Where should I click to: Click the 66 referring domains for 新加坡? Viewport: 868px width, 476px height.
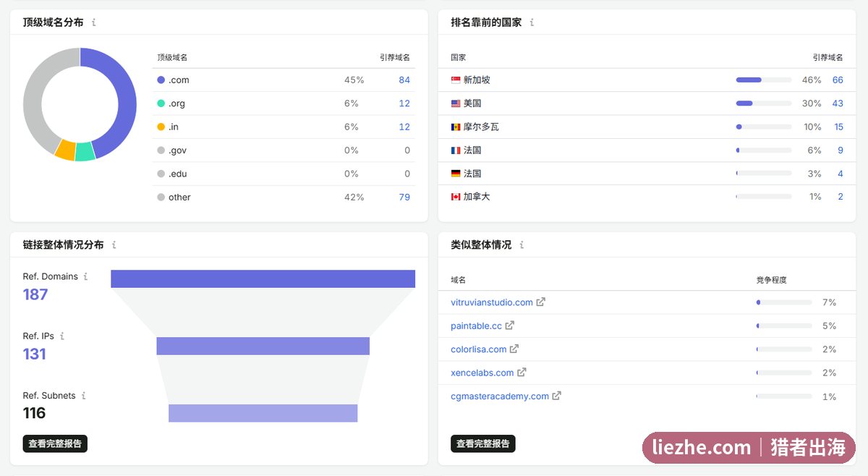838,80
